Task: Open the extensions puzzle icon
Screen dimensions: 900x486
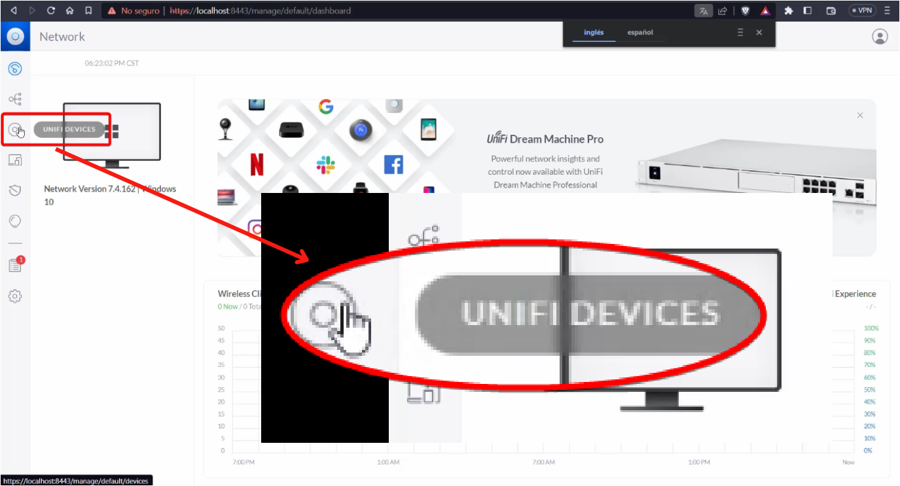Action: (x=789, y=11)
